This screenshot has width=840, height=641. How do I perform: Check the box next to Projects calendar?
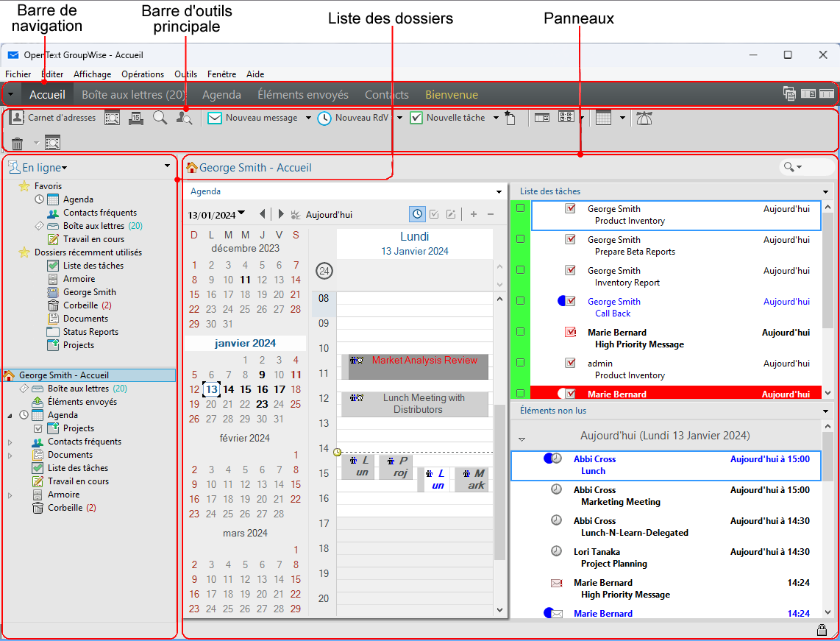[x=38, y=428]
